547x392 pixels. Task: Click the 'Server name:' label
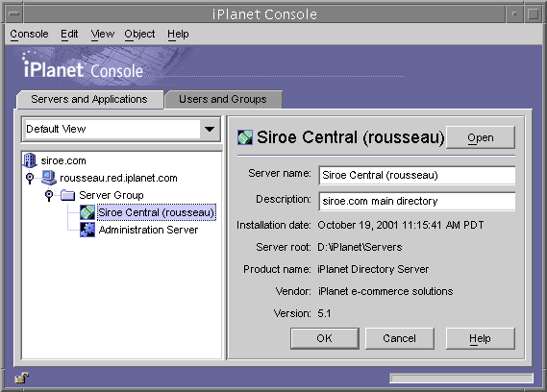click(x=280, y=173)
